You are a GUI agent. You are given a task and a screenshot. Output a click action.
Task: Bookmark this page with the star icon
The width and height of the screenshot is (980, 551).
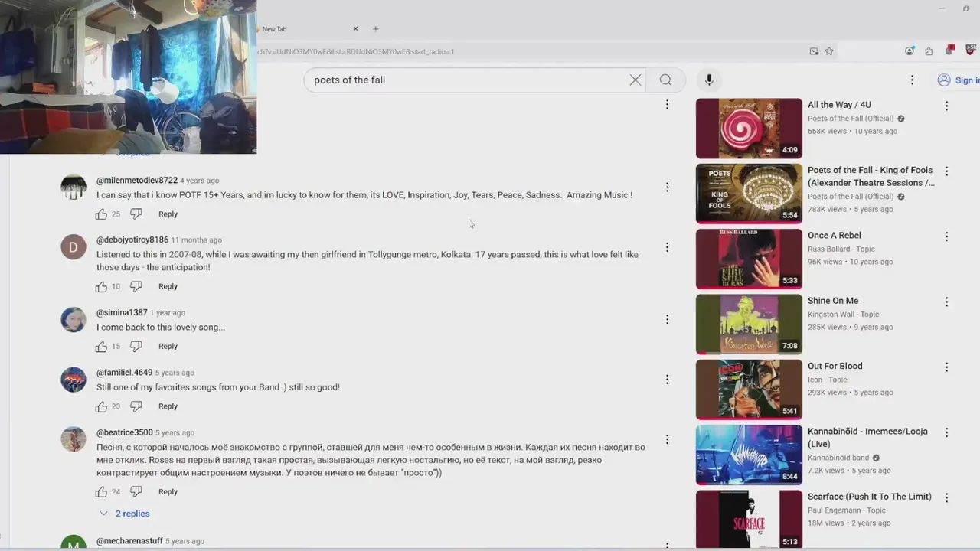click(829, 51)
